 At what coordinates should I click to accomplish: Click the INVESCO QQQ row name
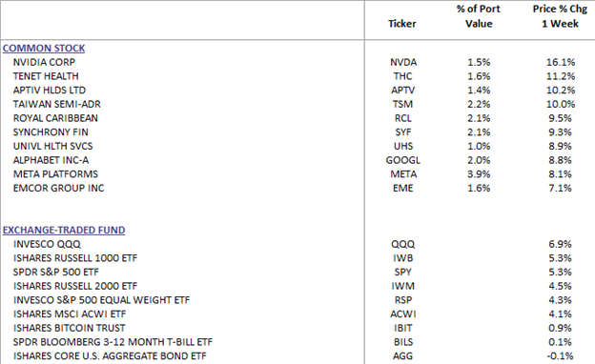[47, 244]
